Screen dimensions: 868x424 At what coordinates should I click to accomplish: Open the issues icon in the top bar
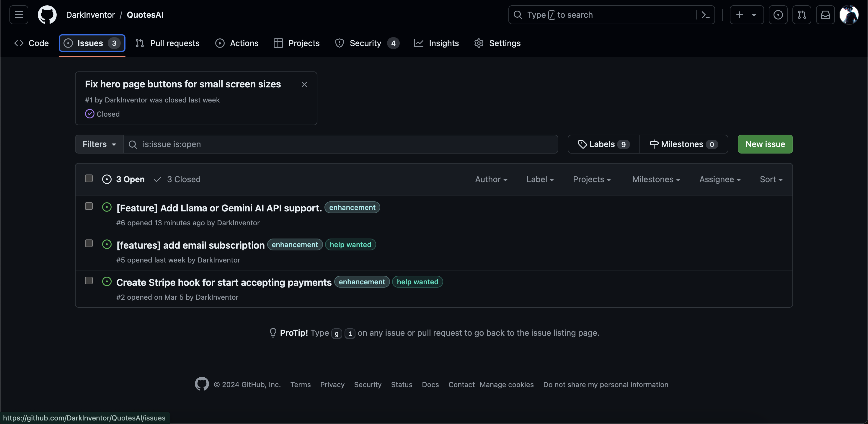coord(778,14)
